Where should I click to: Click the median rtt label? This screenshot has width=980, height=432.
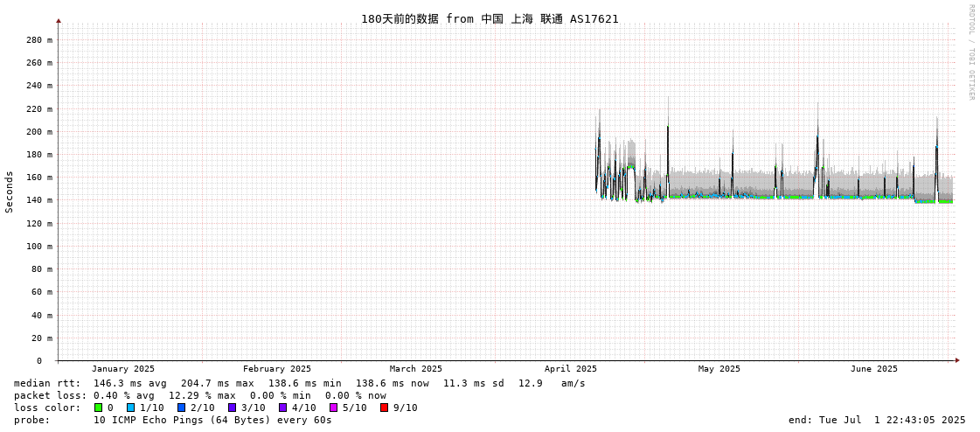click(x=47, y=383)
